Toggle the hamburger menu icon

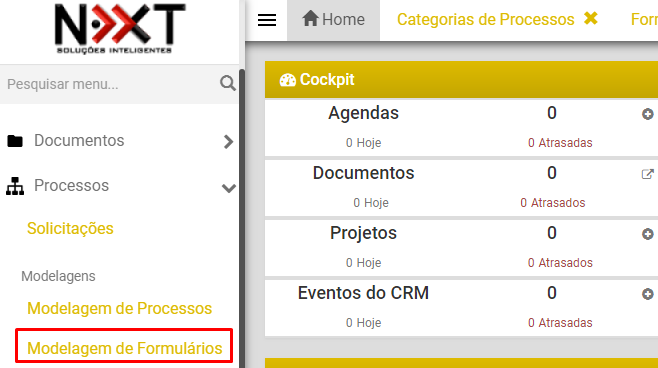tap(267, 20)
